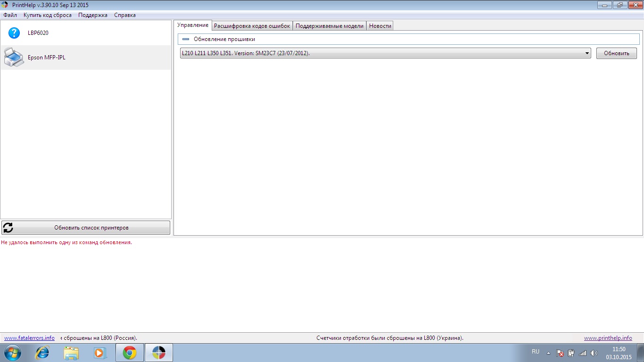Minimize the PrintHelp window
644x362 pixels.
tap(604, 5)
